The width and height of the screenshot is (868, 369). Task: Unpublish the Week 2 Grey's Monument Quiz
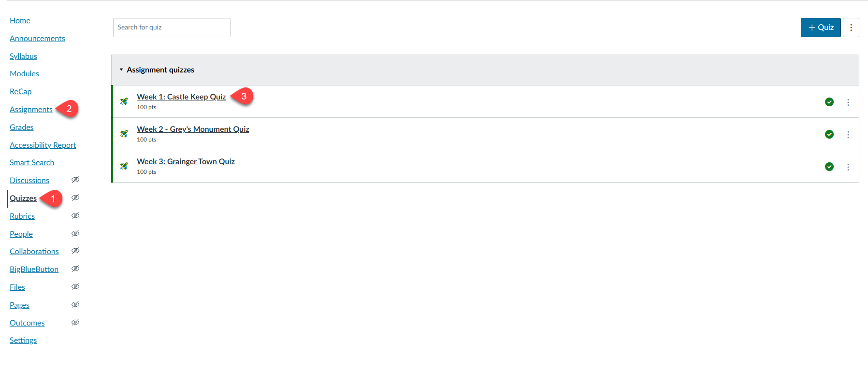[829, 134]
